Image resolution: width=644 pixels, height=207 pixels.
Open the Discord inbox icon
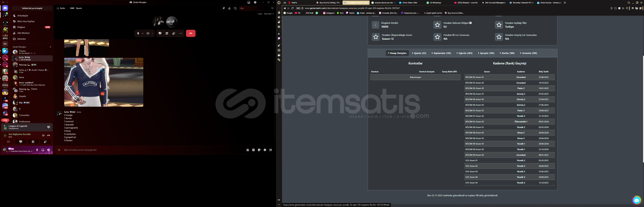tap(249, 3)
